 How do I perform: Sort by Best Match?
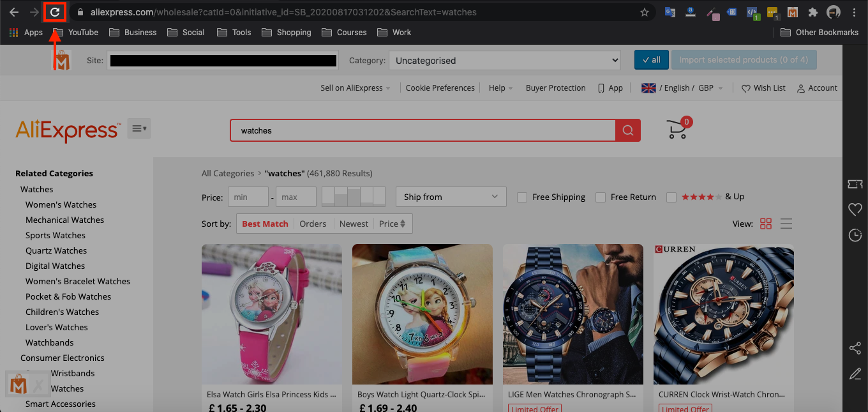coord(265,224)
